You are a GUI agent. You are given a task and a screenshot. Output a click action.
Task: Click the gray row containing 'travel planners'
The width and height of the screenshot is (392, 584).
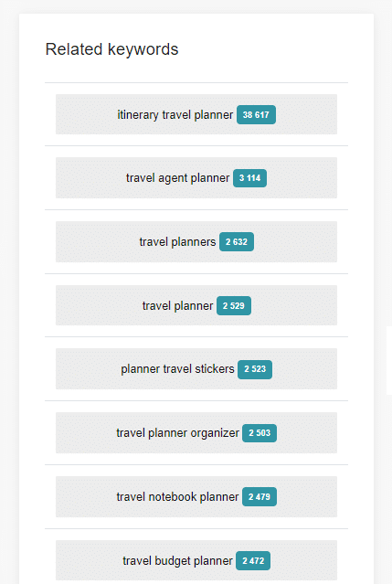click(x=196, y=241)
